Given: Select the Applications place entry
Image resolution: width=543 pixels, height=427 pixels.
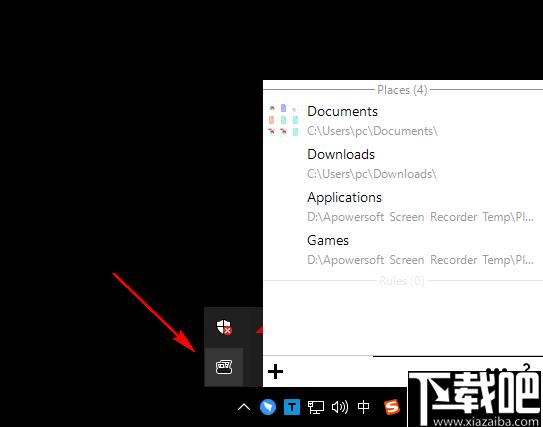Looking at the screenshot, I should (403, 207).
